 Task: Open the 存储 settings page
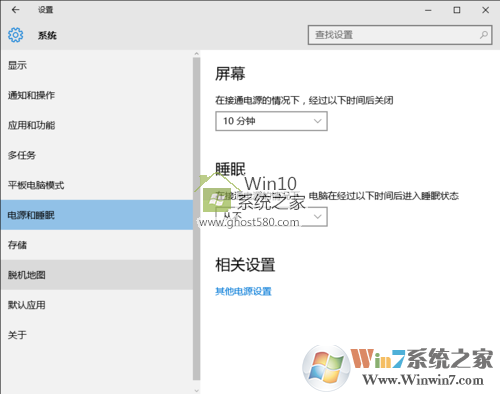[97, 245]
